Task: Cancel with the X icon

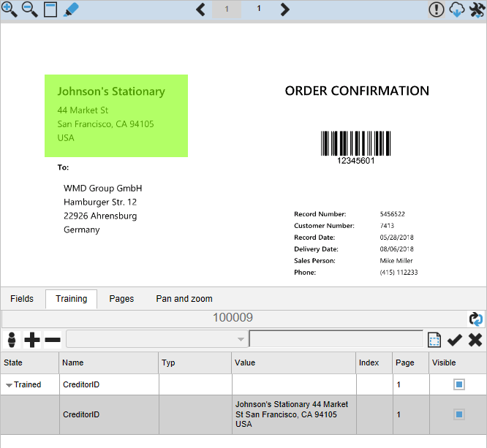Action: click(475, 340)
